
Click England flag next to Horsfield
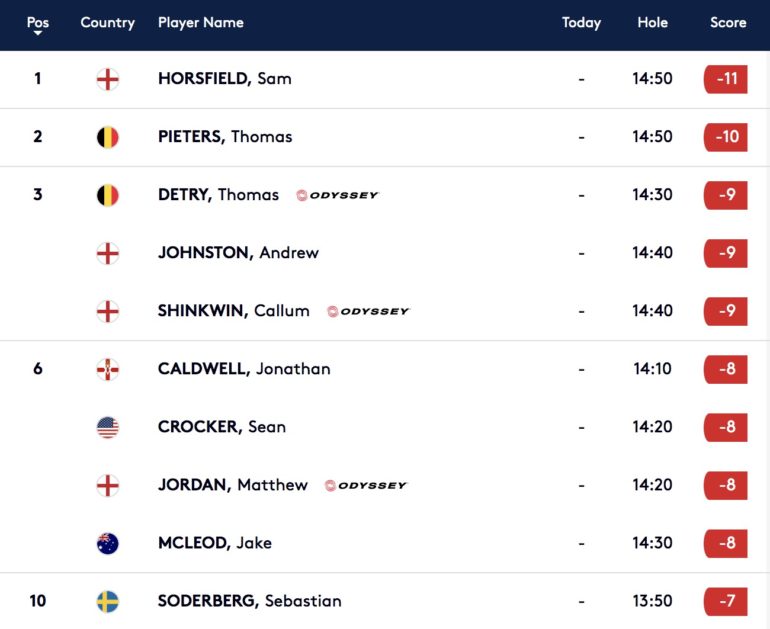click(x=107, y=79)
